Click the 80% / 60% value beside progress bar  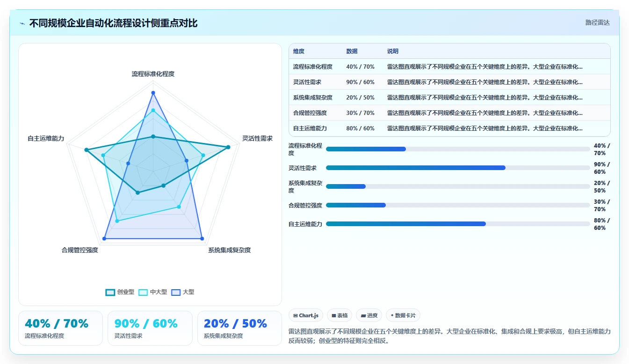click(602, 224)
